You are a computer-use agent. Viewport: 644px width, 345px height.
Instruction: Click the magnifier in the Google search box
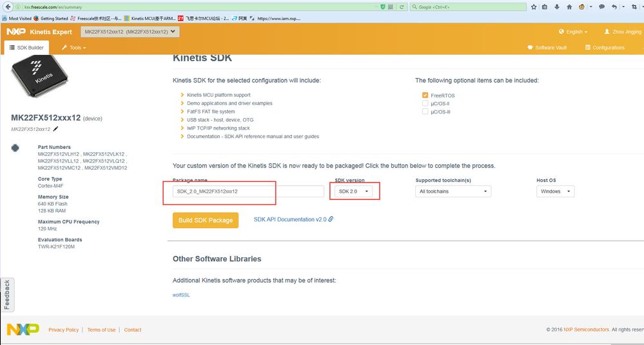click(x=415, y=7)
